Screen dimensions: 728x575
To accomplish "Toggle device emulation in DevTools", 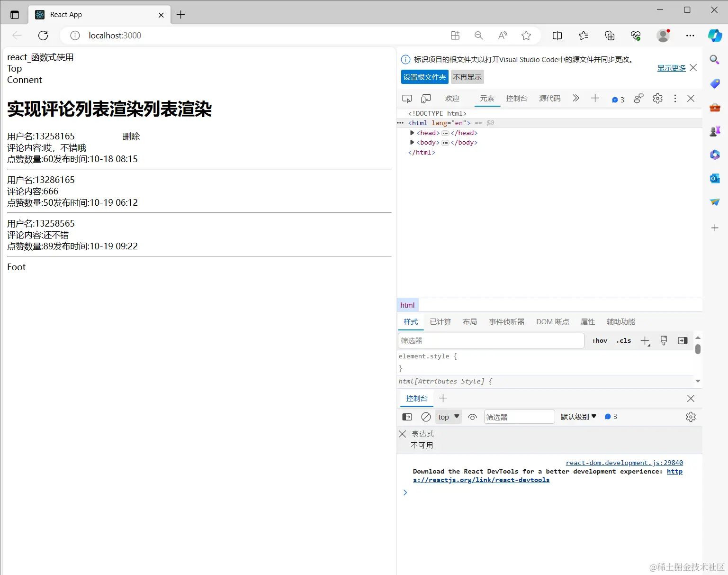I will (426, 99).
